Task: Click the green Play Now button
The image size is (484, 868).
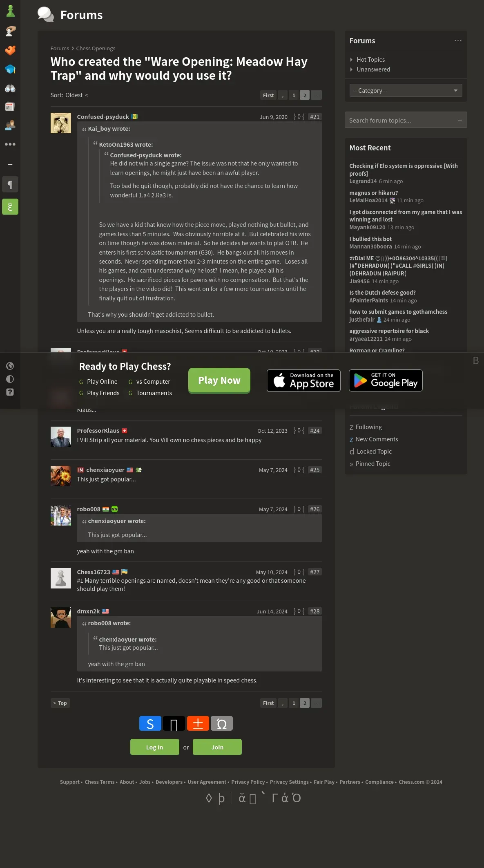Action: click(x=219, y=380)
